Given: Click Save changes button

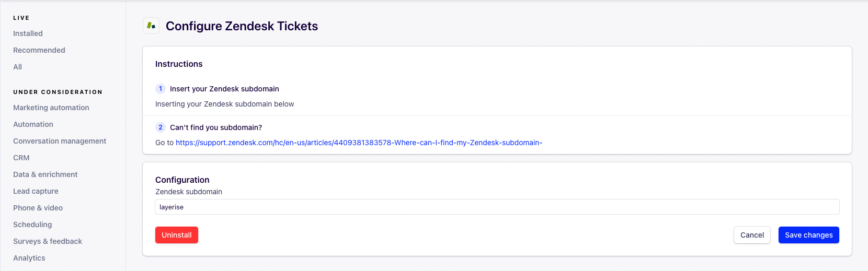Looking at the screenshot, I should point(808,235).
